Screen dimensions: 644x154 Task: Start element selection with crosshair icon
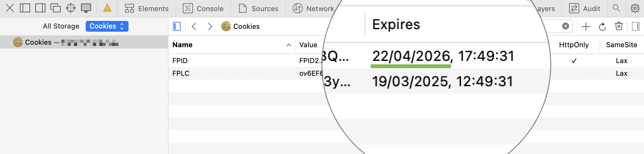click(x=71, y=8)
